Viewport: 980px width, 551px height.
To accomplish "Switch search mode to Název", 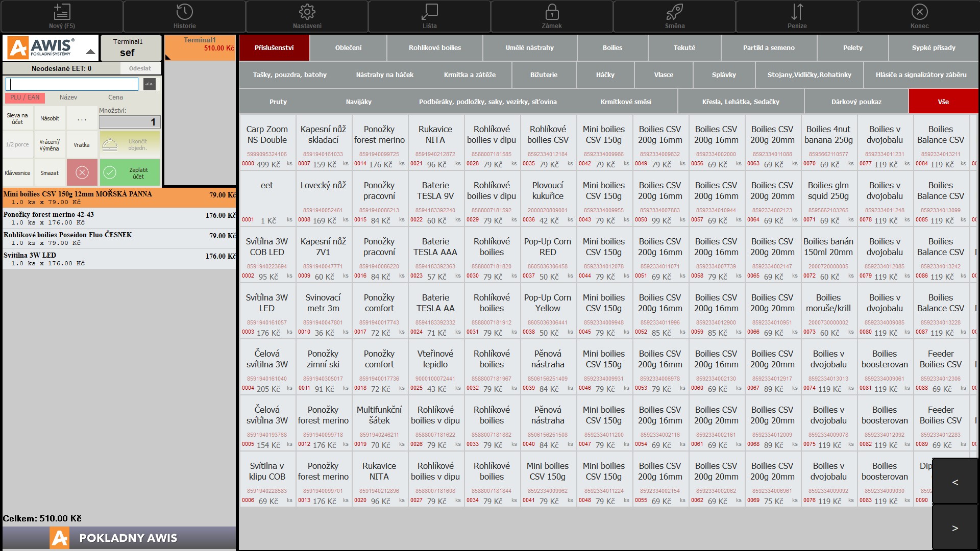I will (x=68, y=97).
